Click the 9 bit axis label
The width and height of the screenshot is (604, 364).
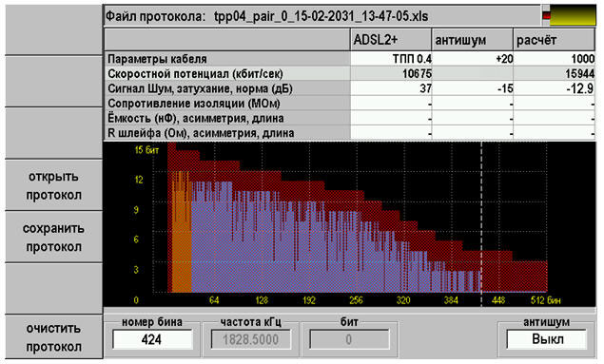coord(136,210)
